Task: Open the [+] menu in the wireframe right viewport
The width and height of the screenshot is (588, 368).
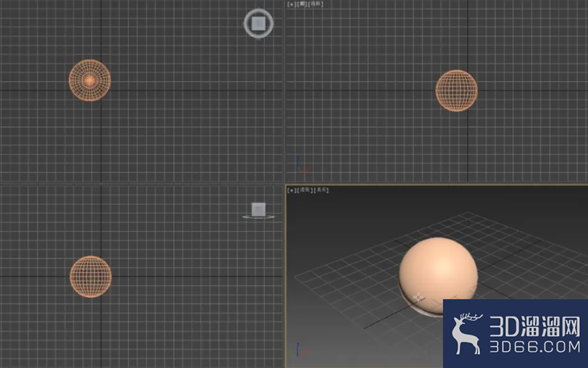Action: pos(291,4)
